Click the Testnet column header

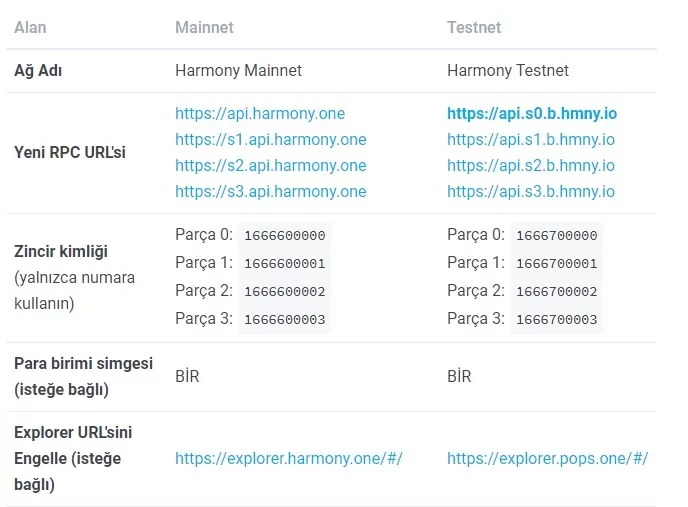472,28
